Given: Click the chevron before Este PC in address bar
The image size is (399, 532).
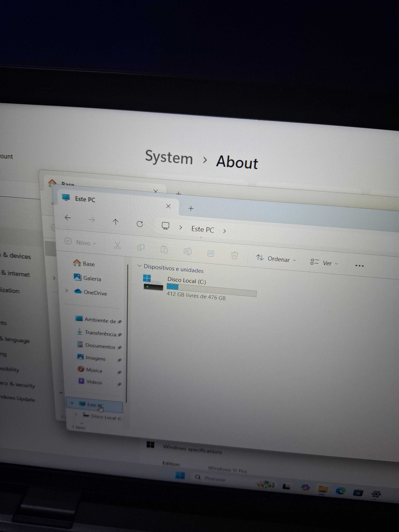Looking at the screenshot, I should point(181,227).
